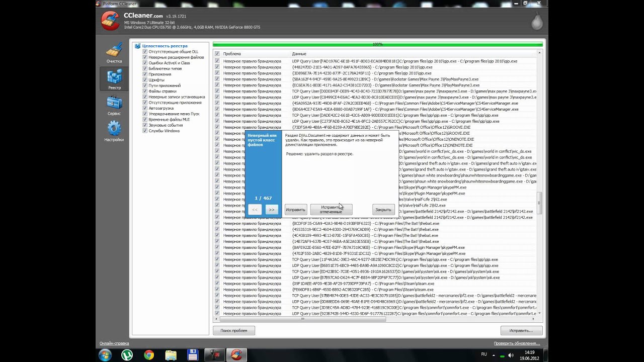The width and height of the screenshot is (644, 362).
Task: Click Закрыть to close the dialog
Action: tap(383, 210)
